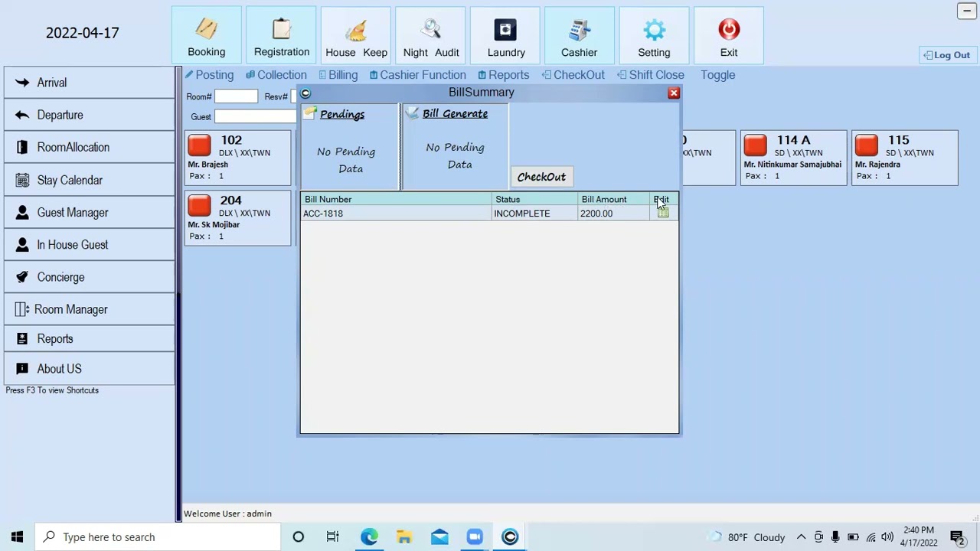980x551 pixels.
Task: Open Shift Close tab
Action: coord(651,75)
